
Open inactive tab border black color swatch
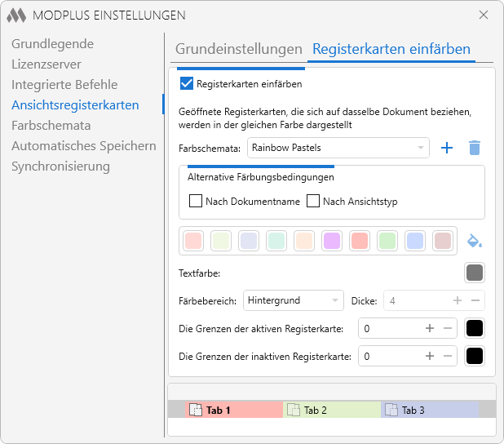(x=475, y=356)
